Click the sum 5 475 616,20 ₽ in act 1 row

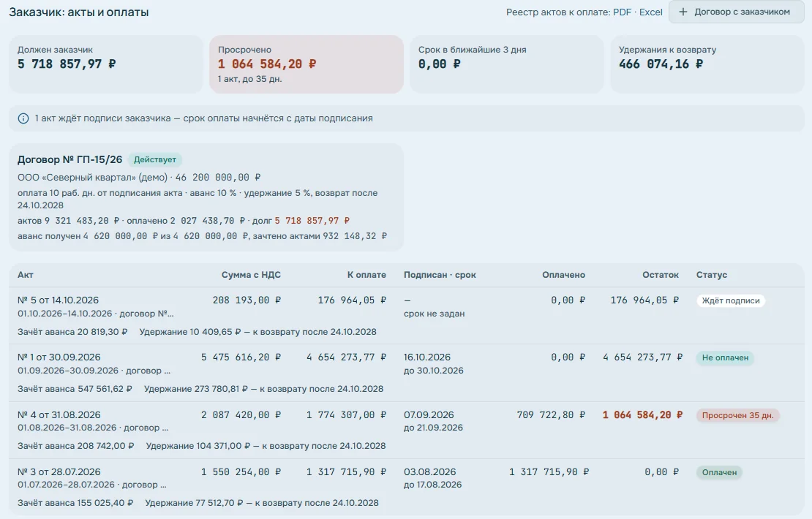tap(241, 357)
